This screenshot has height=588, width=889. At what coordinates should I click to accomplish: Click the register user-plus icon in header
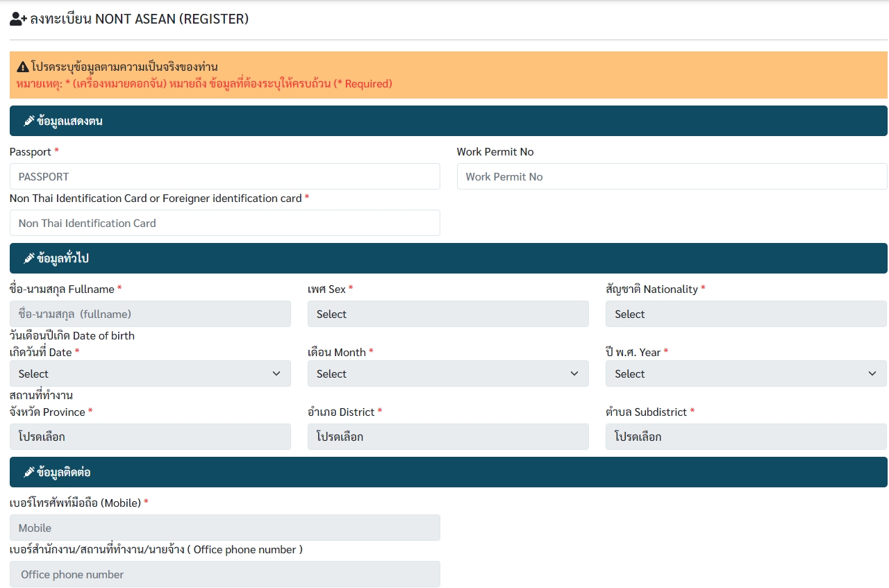[18, 19]
